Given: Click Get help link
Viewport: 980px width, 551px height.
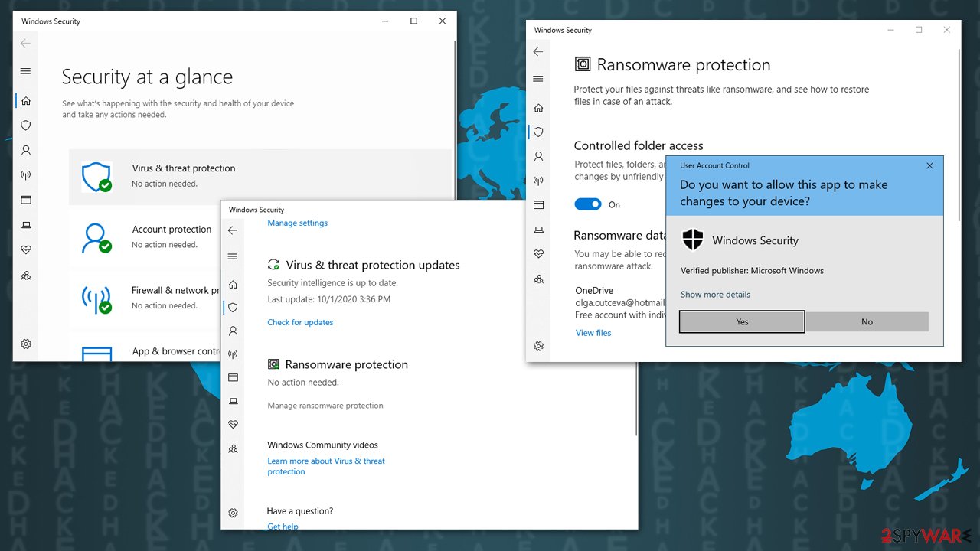Looking at the screenshot, I should point(283,527).
